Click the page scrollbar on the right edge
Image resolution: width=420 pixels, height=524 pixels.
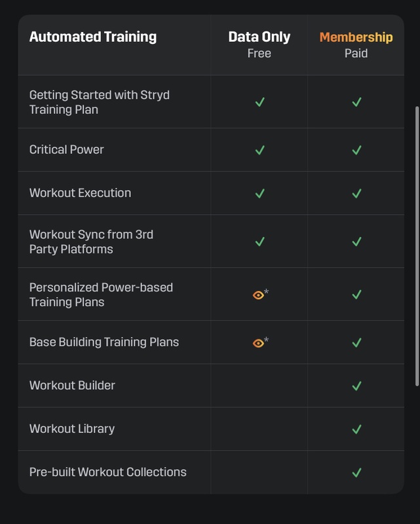pyautogui.click(x=416, y=246)
